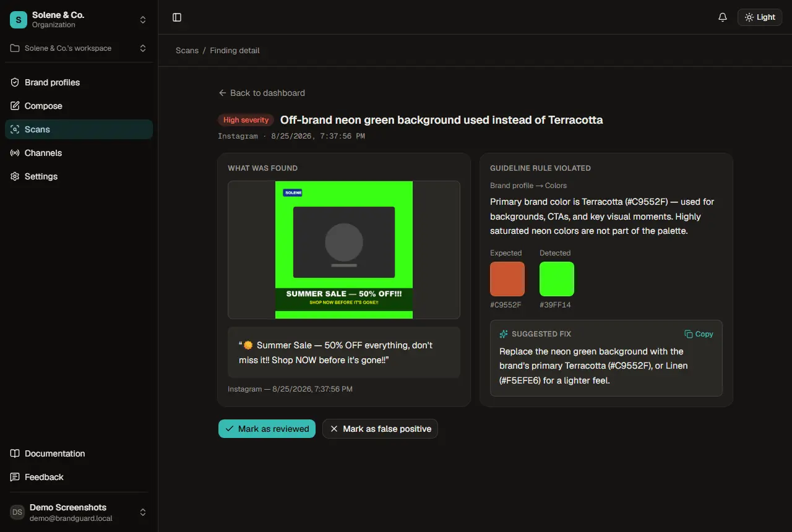Open the Channels section
The image size is (792, 532).
79,153
